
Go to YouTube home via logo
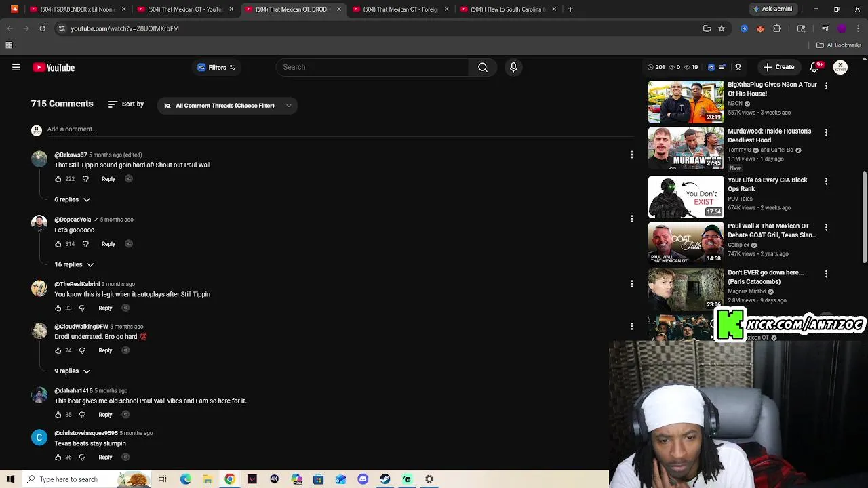point(54,67)
